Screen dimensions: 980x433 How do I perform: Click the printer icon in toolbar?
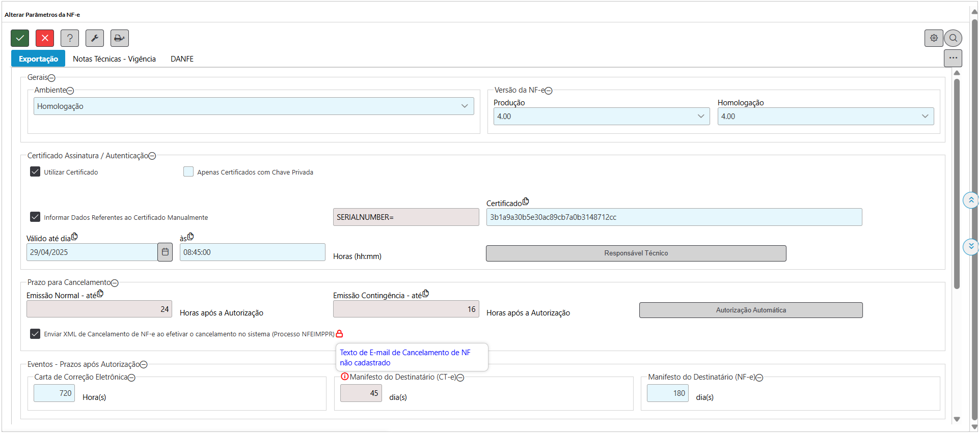click(x=120, y=38)
